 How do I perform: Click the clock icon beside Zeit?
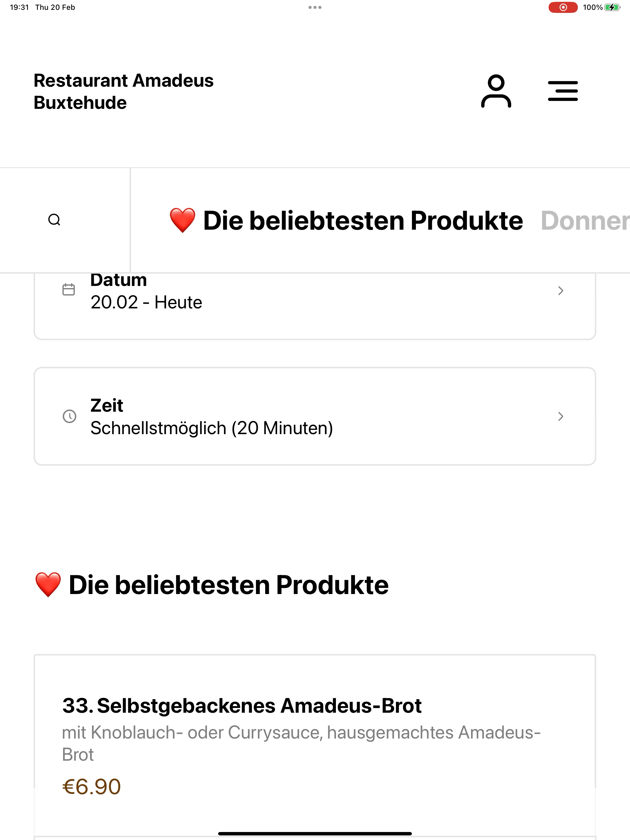(69, 416)
